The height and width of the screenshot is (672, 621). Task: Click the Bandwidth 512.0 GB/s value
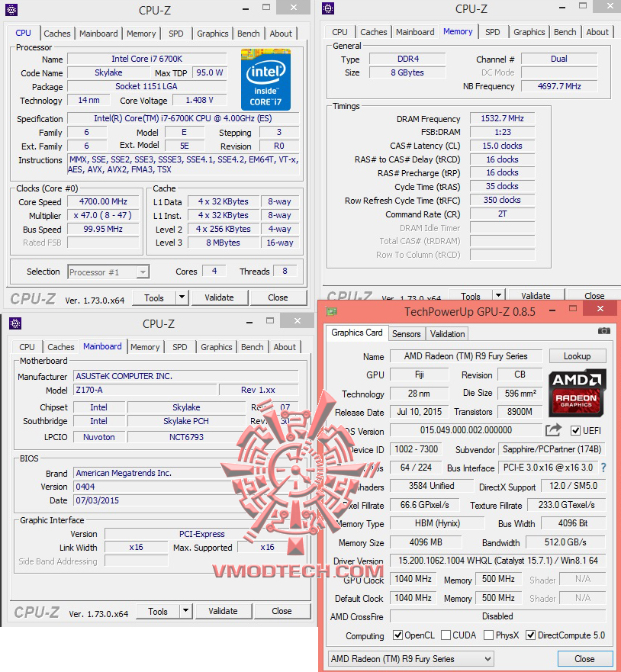tap(566, 542)
